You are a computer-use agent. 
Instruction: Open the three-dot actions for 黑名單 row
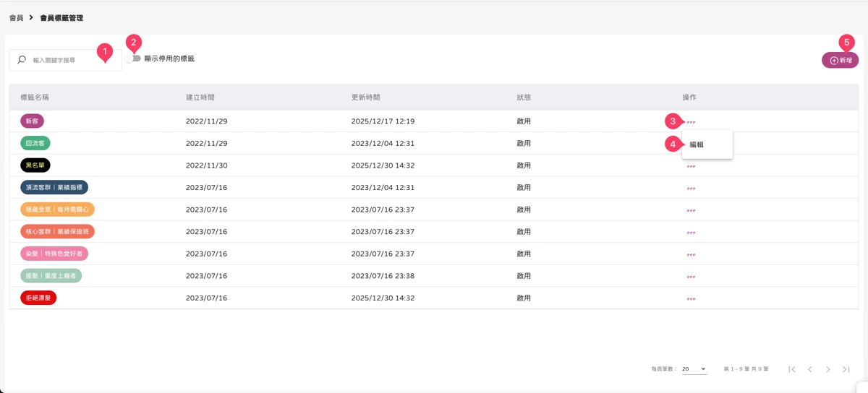click(692, 165)
